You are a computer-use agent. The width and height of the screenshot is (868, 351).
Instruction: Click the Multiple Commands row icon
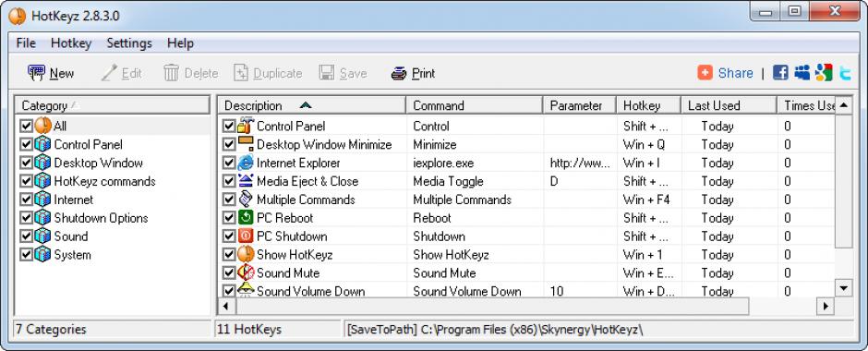(246, 200)
